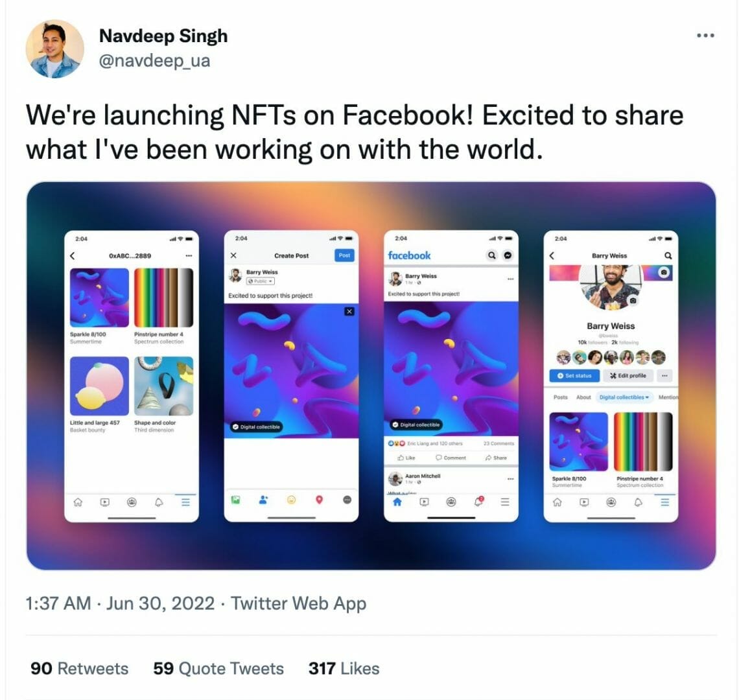The image size is (739, 700).
Task: Tap the Facebook search magnifier icon
Action: pyautogui.click(x=492, y=255)
